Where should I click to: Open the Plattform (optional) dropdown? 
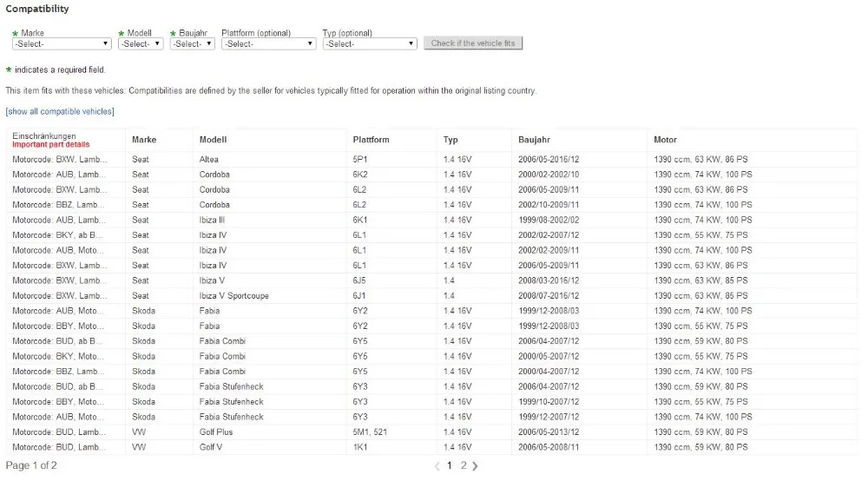pyautogui.click(x=268, y=43)
